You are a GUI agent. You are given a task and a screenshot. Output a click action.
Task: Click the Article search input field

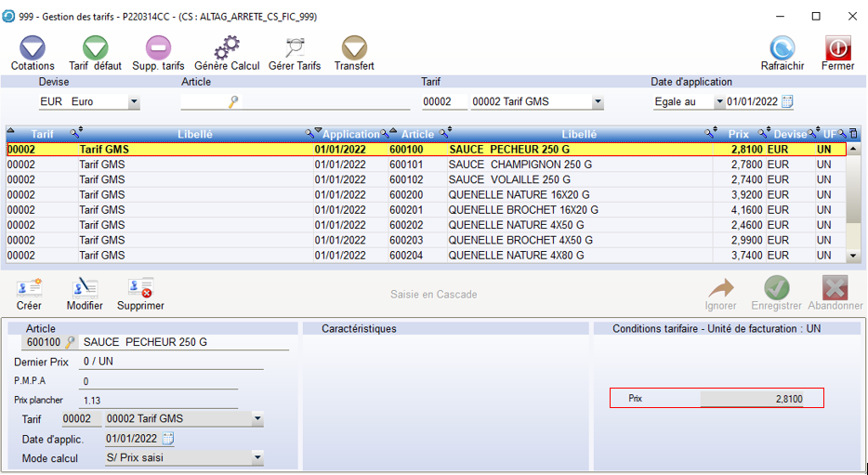pos(203,102)
